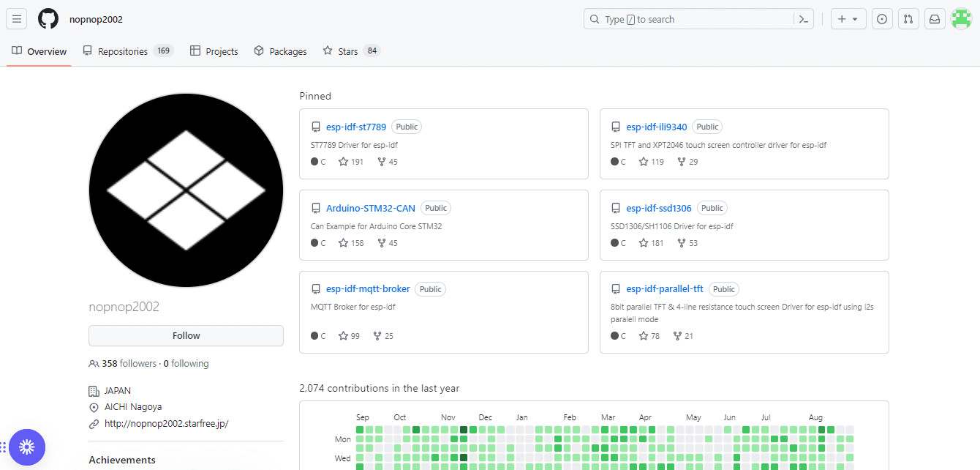Open the user avatar menu

coord(961,19)
